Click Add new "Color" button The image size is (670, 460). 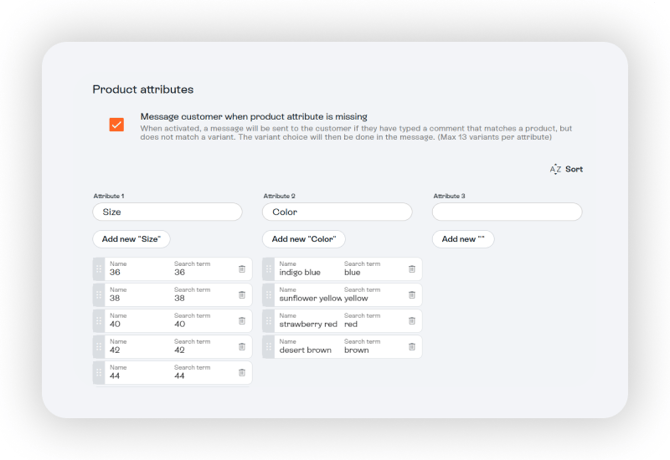[303, 239]
